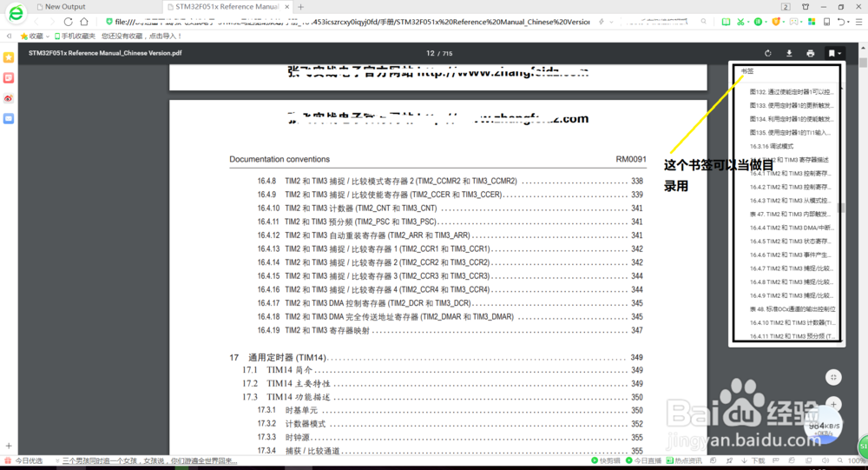Open the Weibo sidebar icon
This screenshot has height=470, width=868.
pos(9,98)
